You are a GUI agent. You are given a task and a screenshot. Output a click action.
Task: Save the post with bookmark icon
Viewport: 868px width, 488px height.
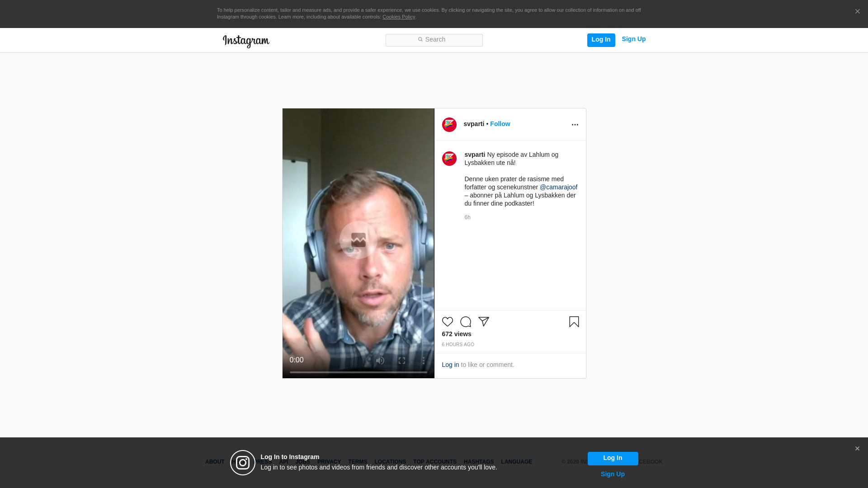pos(574,321)
